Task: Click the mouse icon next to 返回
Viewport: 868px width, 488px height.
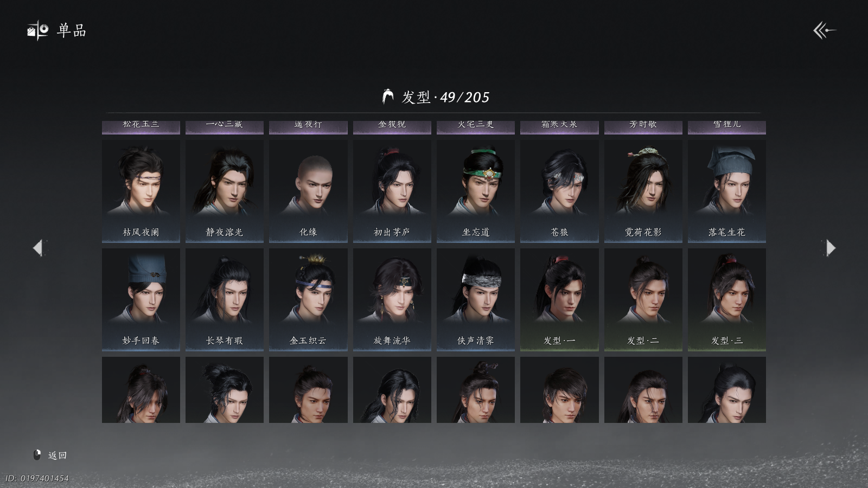Action: 37,455
